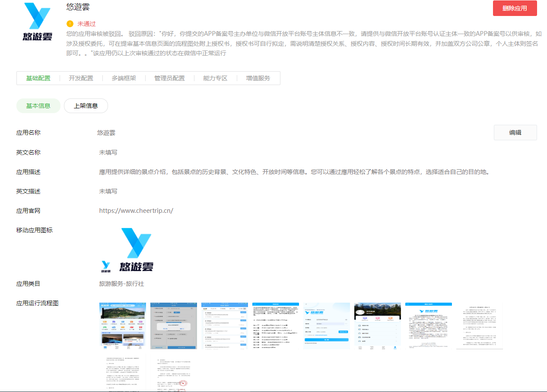Open the second flowchart screenshot with dialog popup
Screen dimensions: 547x392
click(x=174, y=326)
